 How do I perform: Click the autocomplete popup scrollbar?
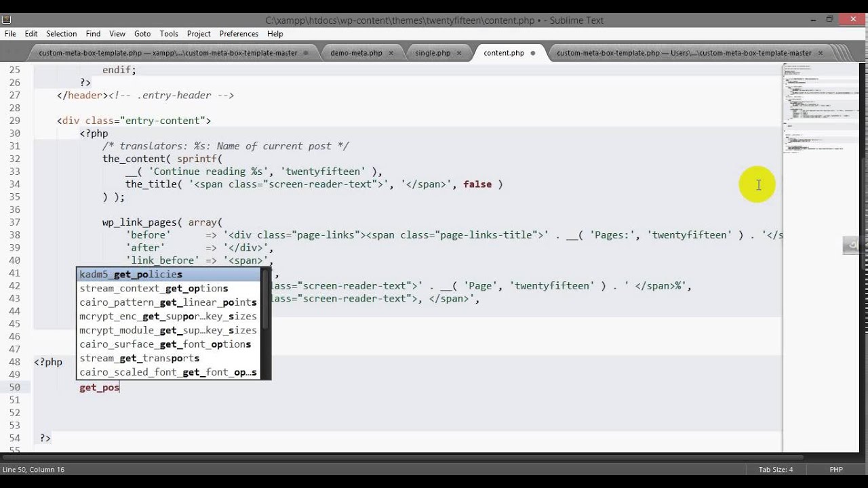pyautogui.click(x=266, y=298)
